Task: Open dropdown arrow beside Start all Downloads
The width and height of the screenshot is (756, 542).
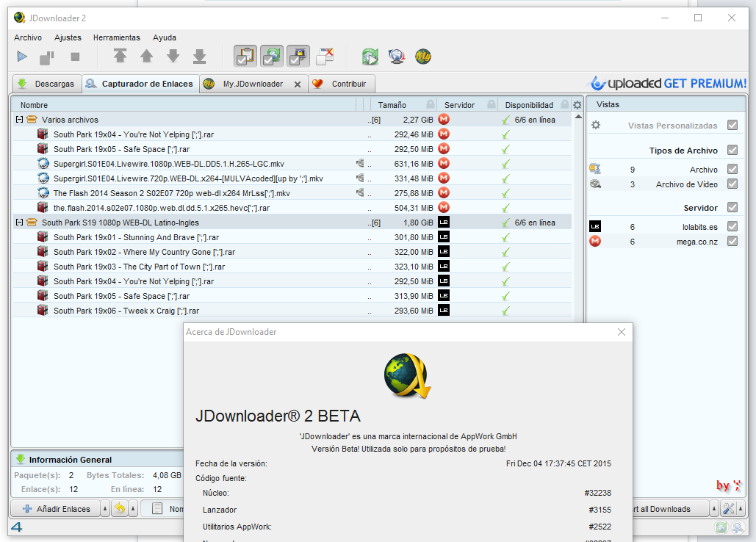Action: [713, 509]
